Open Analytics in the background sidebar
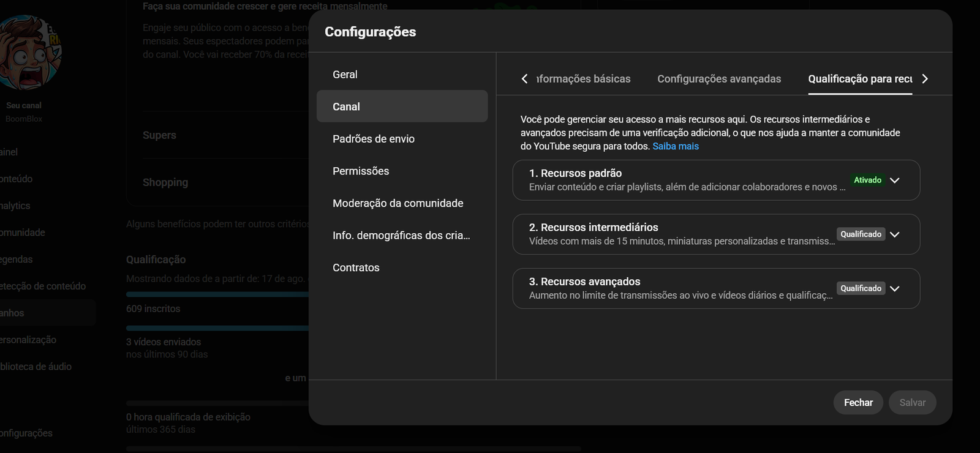Screen dimensions: 980x453 [15, 206]
